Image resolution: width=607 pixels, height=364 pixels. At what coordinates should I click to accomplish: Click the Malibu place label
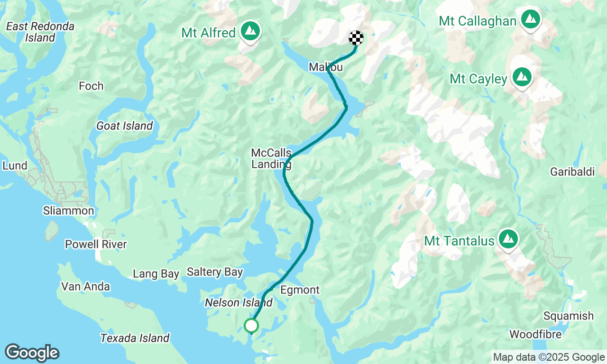coord(325,67)
